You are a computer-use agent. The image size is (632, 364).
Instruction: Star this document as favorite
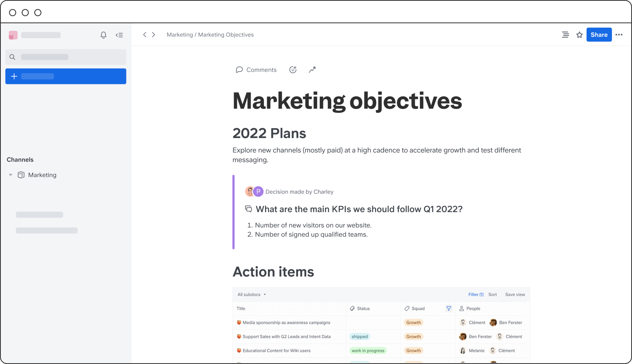coord(579,35)
